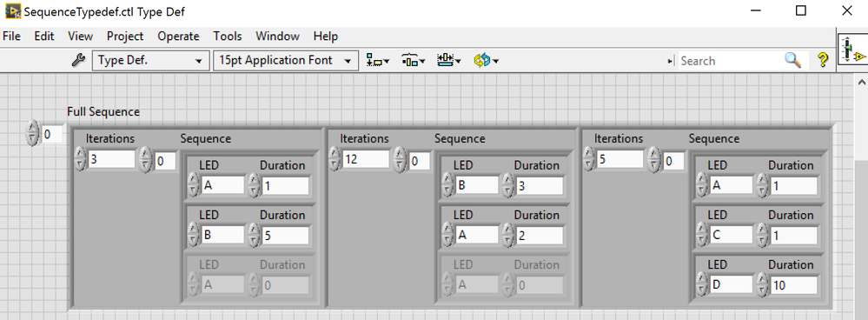Click the LabVIEW icon in the title bar
Image resolution: width=868 pixels, height=320 pixels.
[14, 10]
